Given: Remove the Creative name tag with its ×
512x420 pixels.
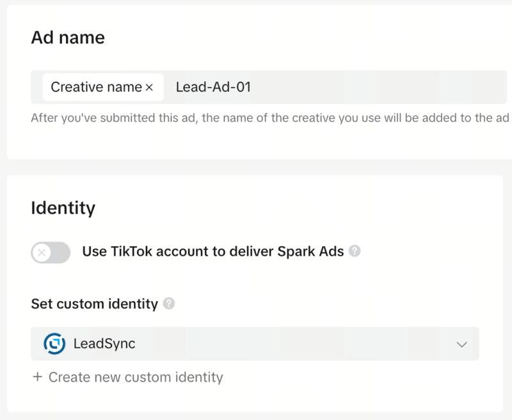Looking at the screenshot, I should 149,88.
